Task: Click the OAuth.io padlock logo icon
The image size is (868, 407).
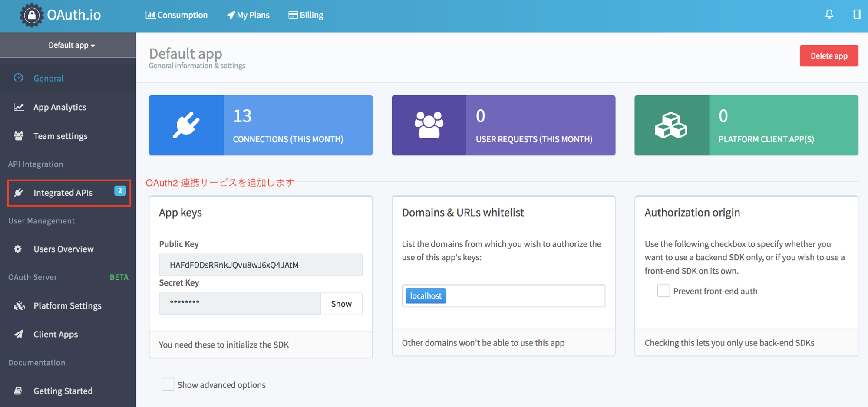Action: click(x=32, y=15)
